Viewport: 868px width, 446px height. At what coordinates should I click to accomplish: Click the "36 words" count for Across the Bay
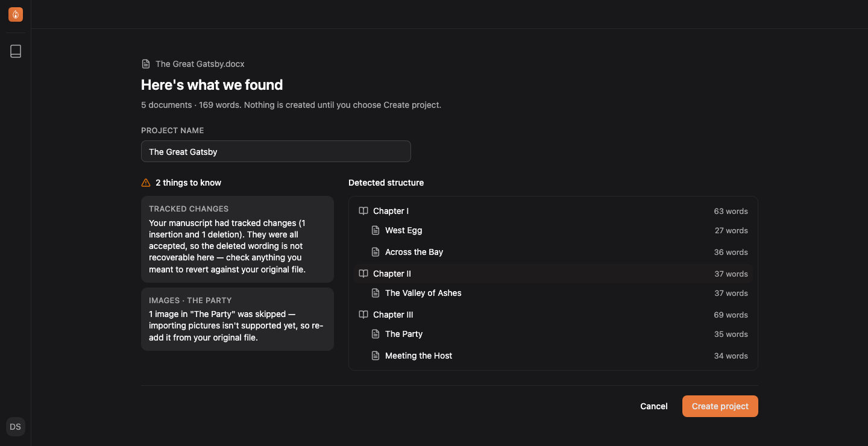731,252
